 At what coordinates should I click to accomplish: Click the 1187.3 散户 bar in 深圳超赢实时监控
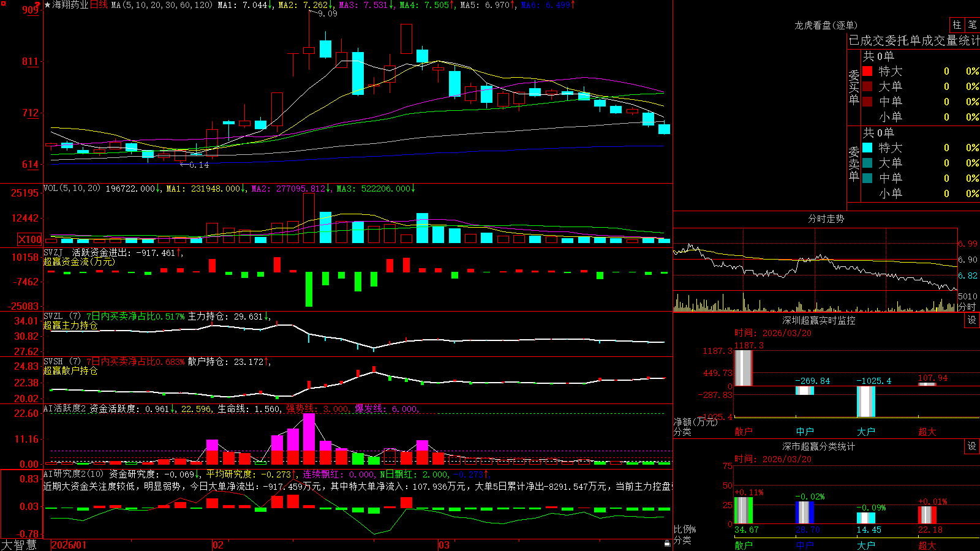(x=744, y=368)
